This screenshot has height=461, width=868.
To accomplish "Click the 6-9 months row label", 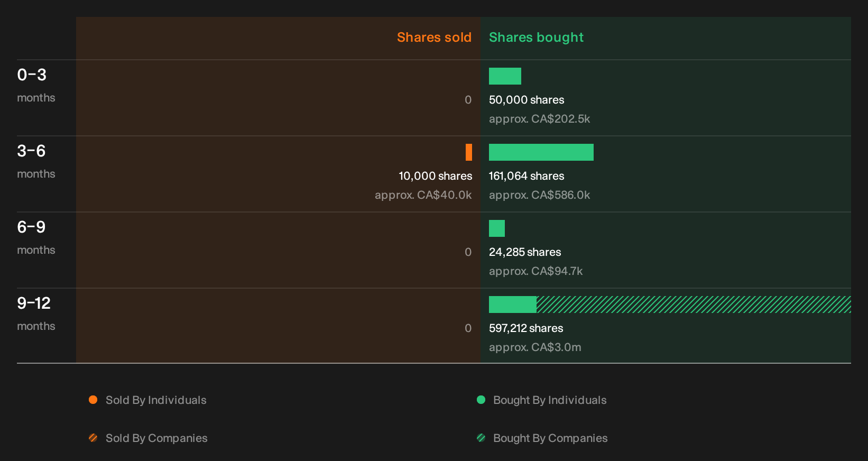I will [x=36, y=237].
